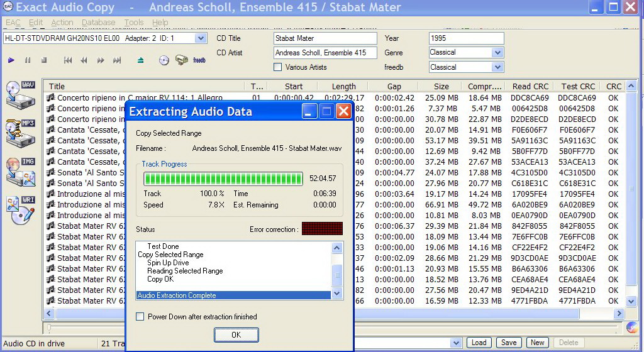Tick the Various Artists checkbox
Image resolution: width=644 pixels, height=352 pixels.
coord(278,67)
